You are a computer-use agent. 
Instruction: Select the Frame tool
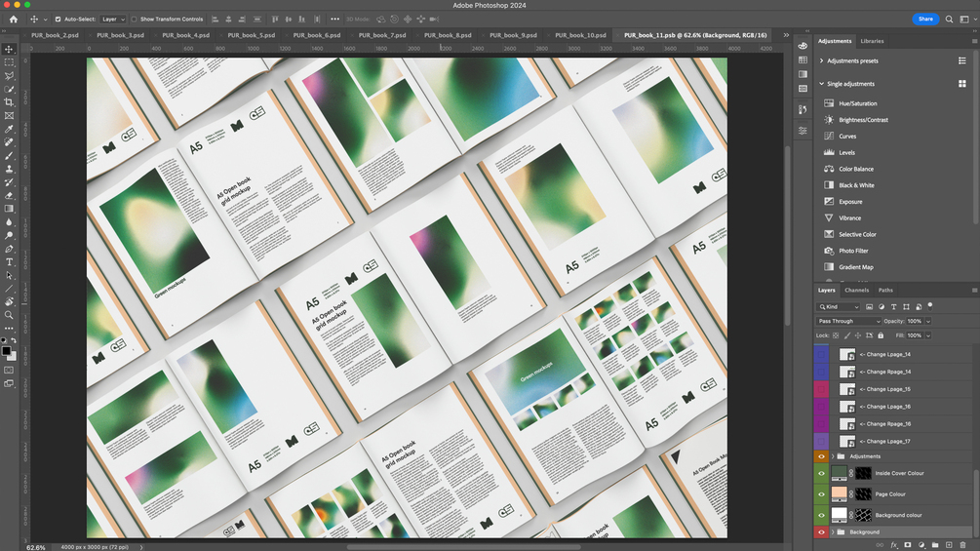[x=9, y=116]
